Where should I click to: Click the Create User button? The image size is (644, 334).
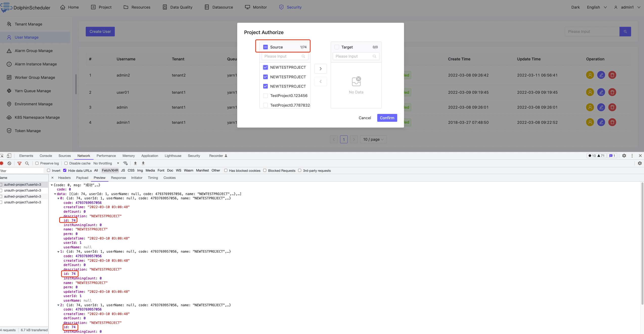pos(100,32)
